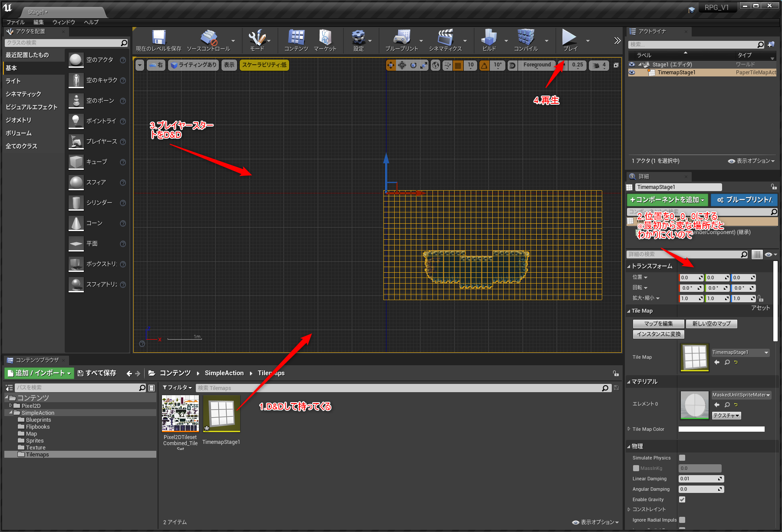Viewport: 782px width, 532px height.
Task: Click the Edit Map (マップを編集) button
Action: click(658, 324)
